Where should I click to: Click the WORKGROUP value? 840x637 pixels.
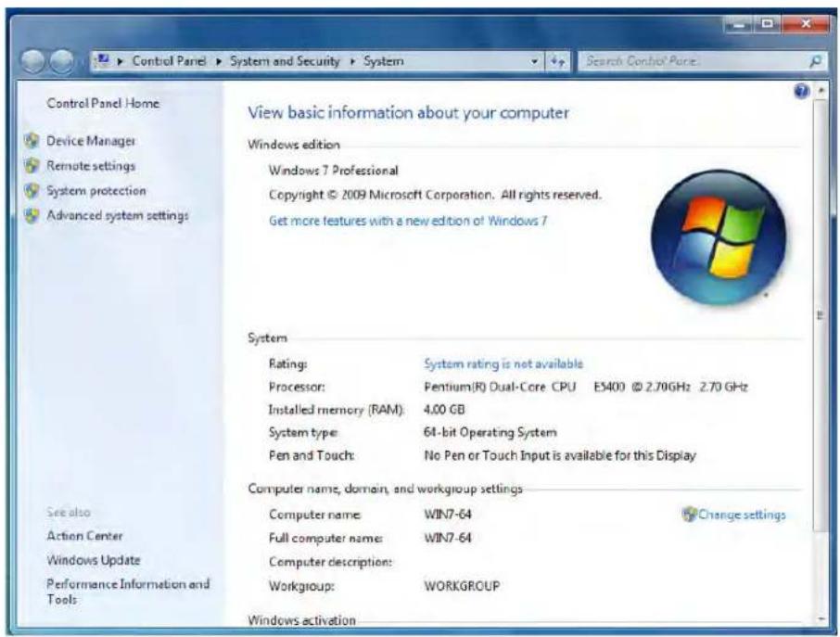click(462, 586)
